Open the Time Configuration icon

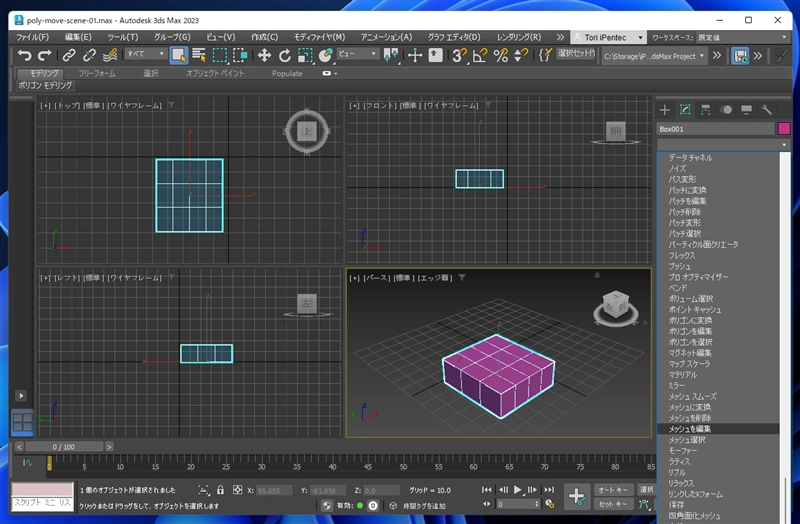tap(549, 504)
